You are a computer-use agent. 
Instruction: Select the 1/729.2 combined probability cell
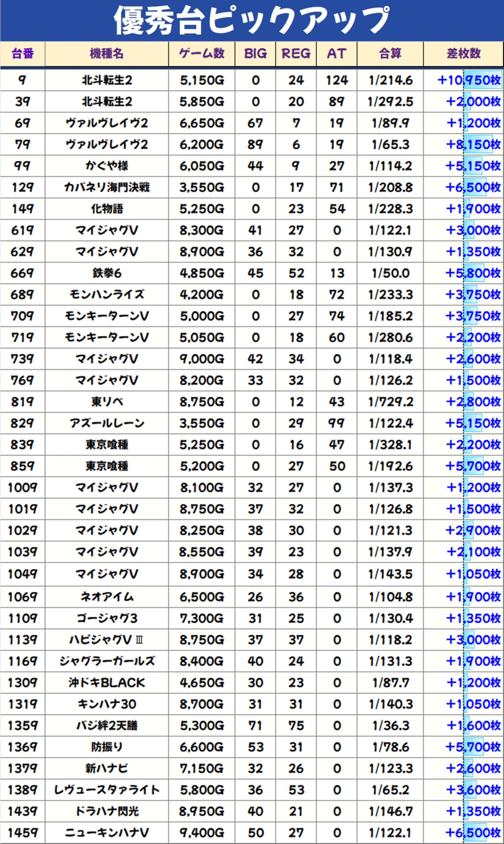click(x=390, y=402)
